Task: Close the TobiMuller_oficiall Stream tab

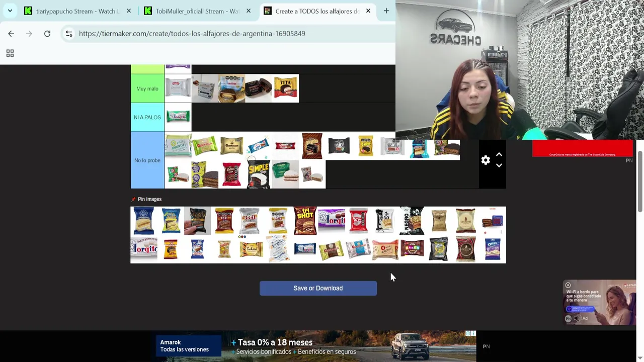Action: coord(249,11)
